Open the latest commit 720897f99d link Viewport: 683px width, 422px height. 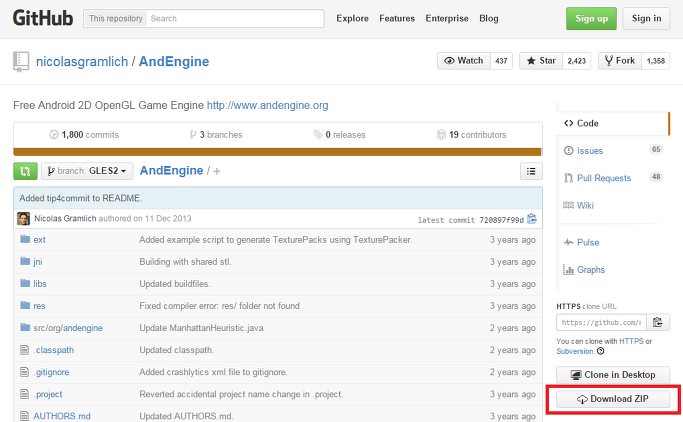501,220
